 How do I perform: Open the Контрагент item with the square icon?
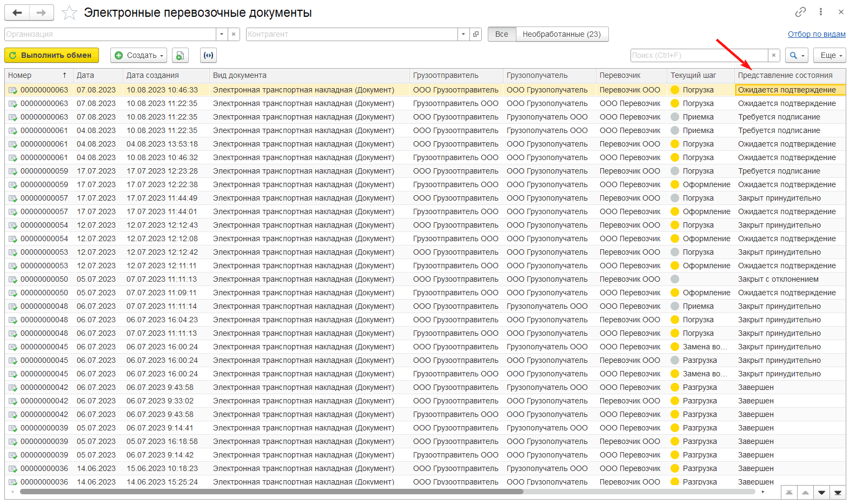(476, 34)
